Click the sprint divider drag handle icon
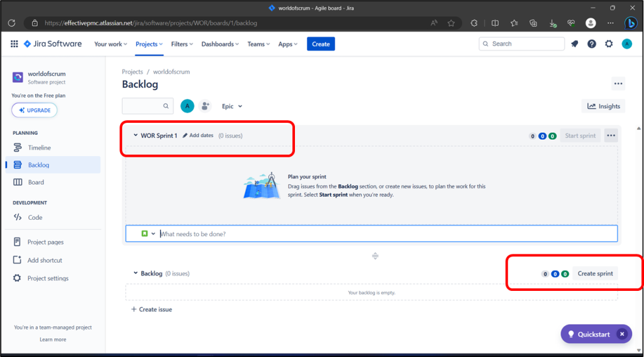Viewport: 644px width, 357px height. 375,256
